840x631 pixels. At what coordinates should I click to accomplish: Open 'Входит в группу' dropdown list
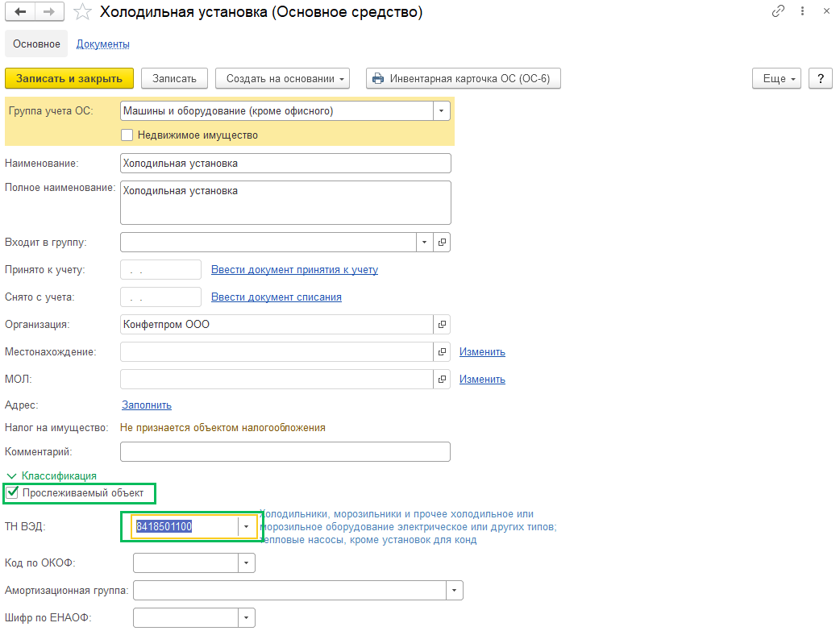click(x=424, y=242)
